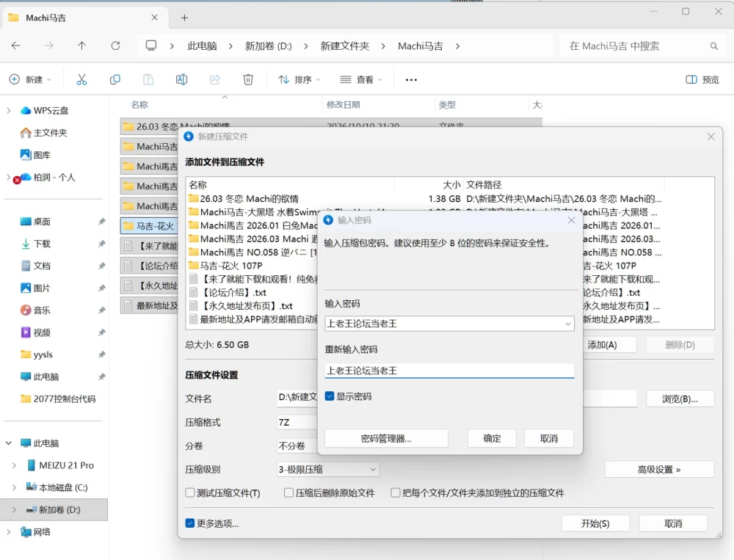
Task: Toggle the 测试压缩文件(T) checkbox
Action: [190, 492]
